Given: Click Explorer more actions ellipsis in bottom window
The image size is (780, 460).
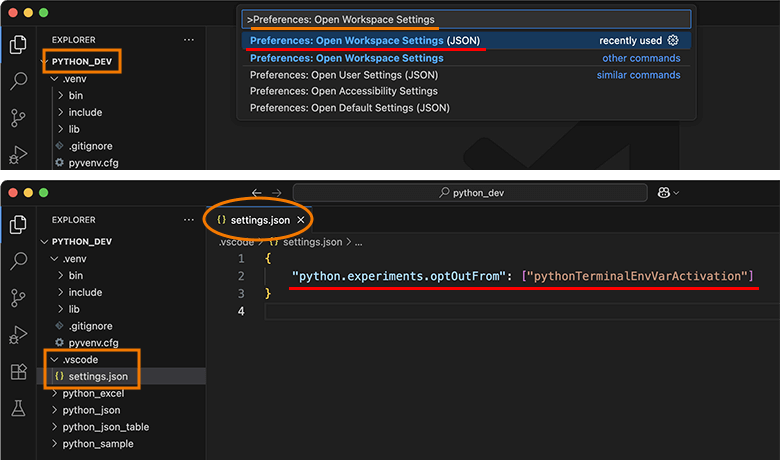Looking at the screenshot, I should point(189,220).
